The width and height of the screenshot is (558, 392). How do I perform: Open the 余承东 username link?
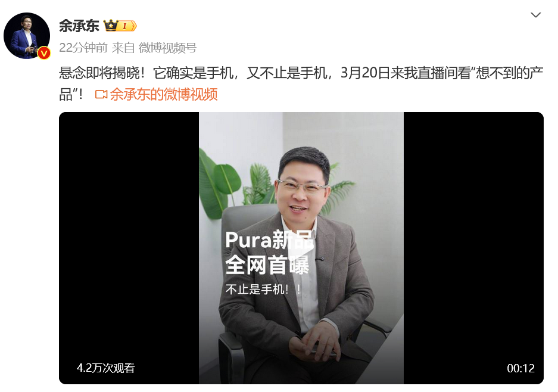click(79, 26)
